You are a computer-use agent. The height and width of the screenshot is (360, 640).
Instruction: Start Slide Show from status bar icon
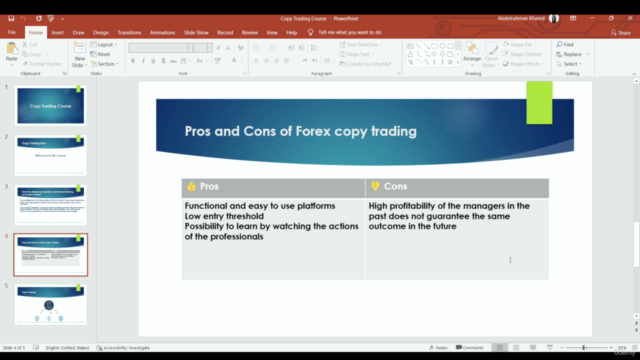point(550,348)
